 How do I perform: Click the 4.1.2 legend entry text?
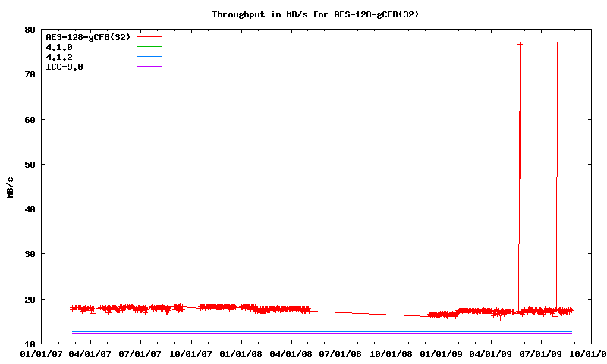point(59,57)
